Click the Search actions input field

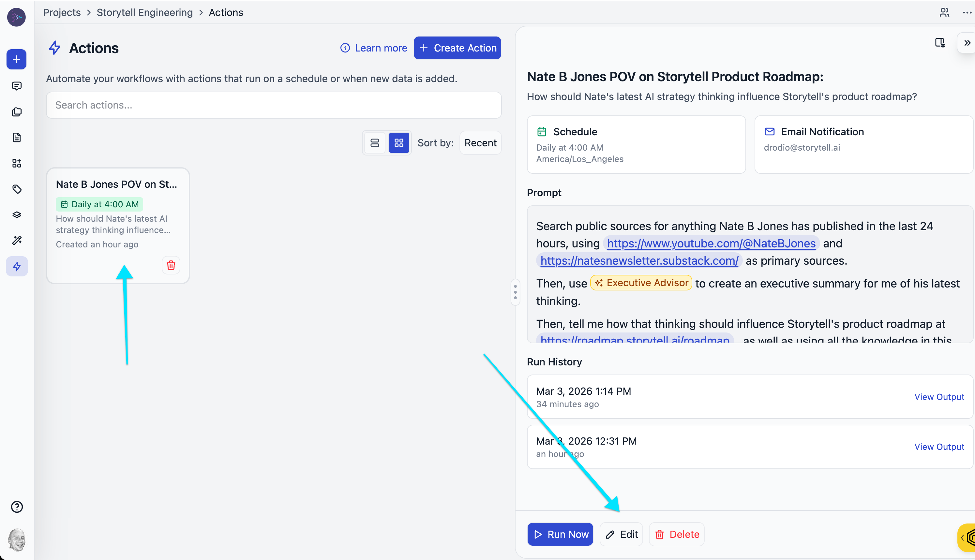coord(274,105)
